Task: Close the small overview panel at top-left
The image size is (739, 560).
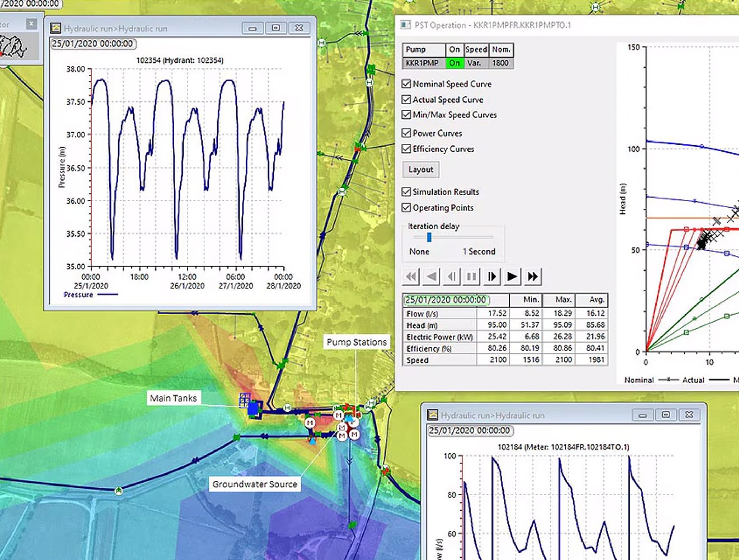Action: (x=31, y=24)
